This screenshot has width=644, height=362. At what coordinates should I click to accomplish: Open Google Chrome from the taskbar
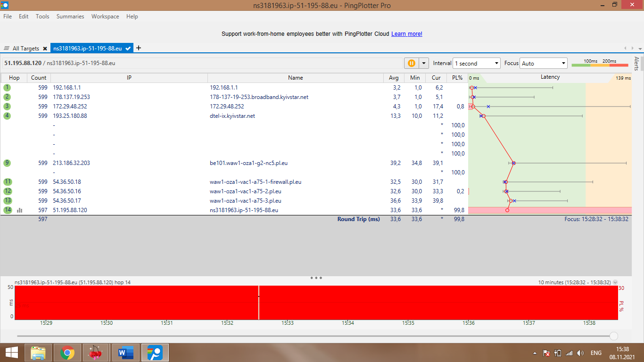(x=67, y=353)
